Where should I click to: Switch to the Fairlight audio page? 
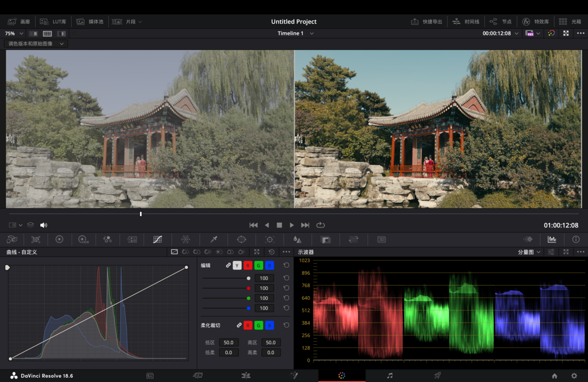389,375
